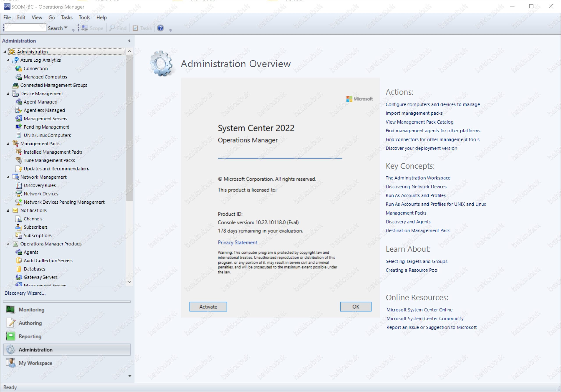Image resolution: width=561 pixels, height=392 pixels.
Task: Click the Agentless Managed icon
Action: coord(19,110)
